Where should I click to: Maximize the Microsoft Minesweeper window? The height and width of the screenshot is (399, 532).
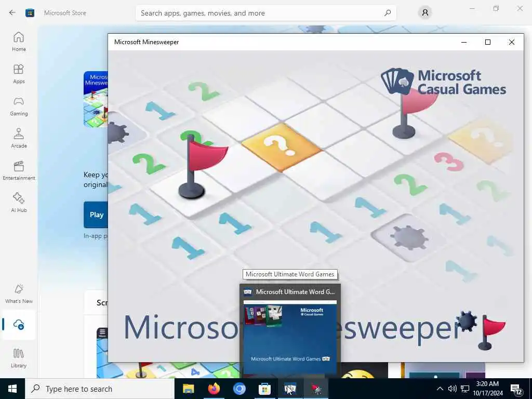click(487, 42)
